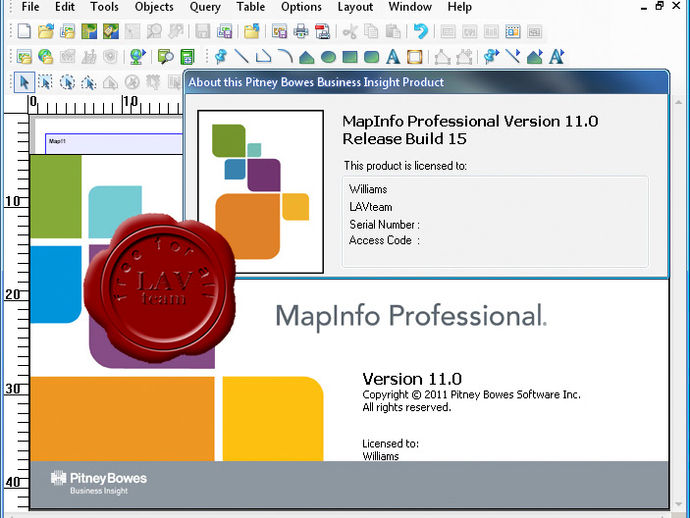Image resolution: width=690 pixels, height=518 pixels.
Task: Click the MapInfo logo image in About dialog
Action: (261, 192)
